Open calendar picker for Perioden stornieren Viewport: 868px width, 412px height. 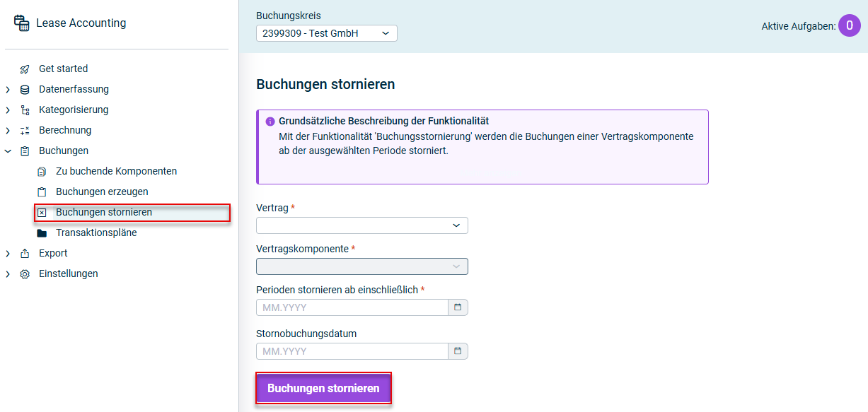458,307
